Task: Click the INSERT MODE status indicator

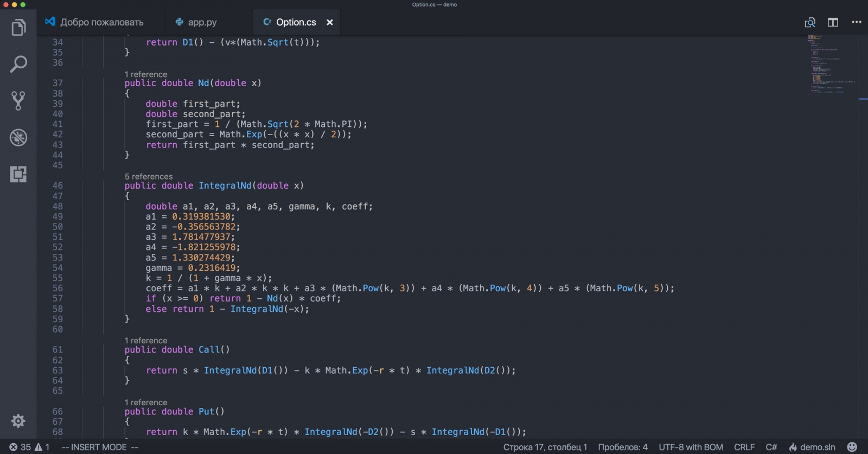Action: [x=100, y=447]
